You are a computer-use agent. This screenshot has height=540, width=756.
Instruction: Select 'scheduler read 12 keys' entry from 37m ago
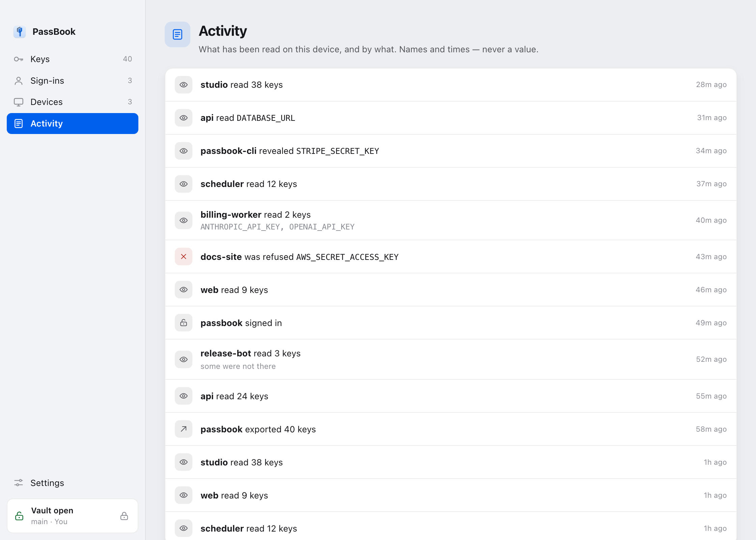[451, 184]
